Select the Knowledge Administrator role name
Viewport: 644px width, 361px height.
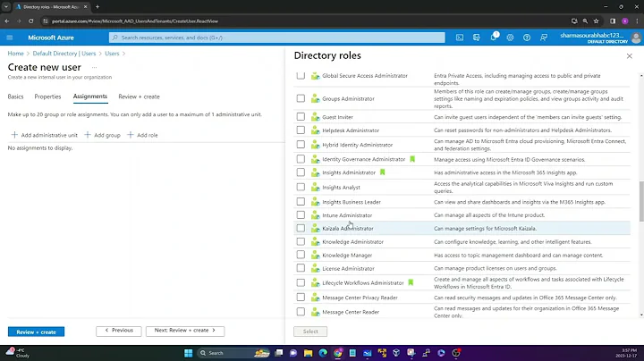pyautogui.click(x=352, y=241)
